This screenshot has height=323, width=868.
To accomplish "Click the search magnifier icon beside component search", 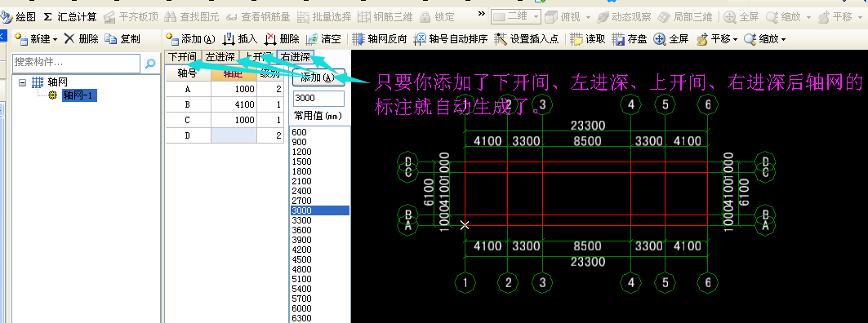I will [x=150, y=64].
